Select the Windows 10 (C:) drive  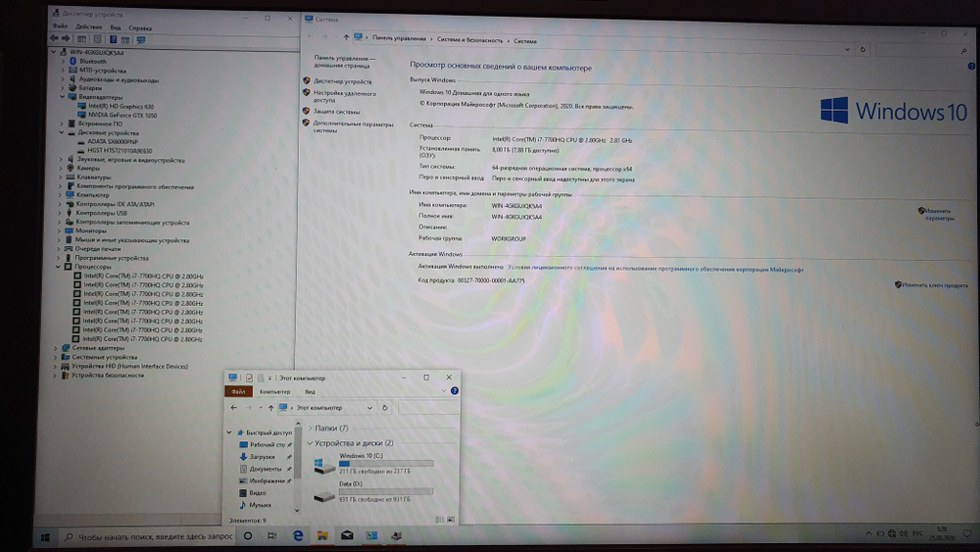373,463
